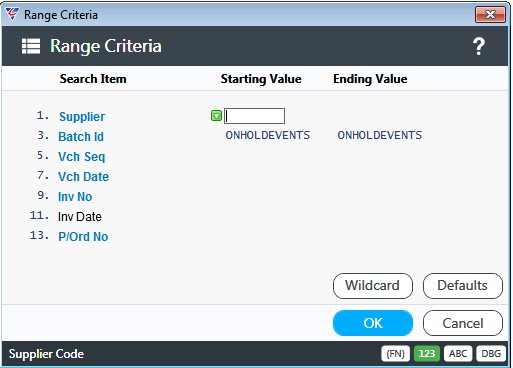This screenshot has height=368, width=513.
Task: Click inside the Supplier starting value field
Action: pyautogui.click(x=254, y=116)
